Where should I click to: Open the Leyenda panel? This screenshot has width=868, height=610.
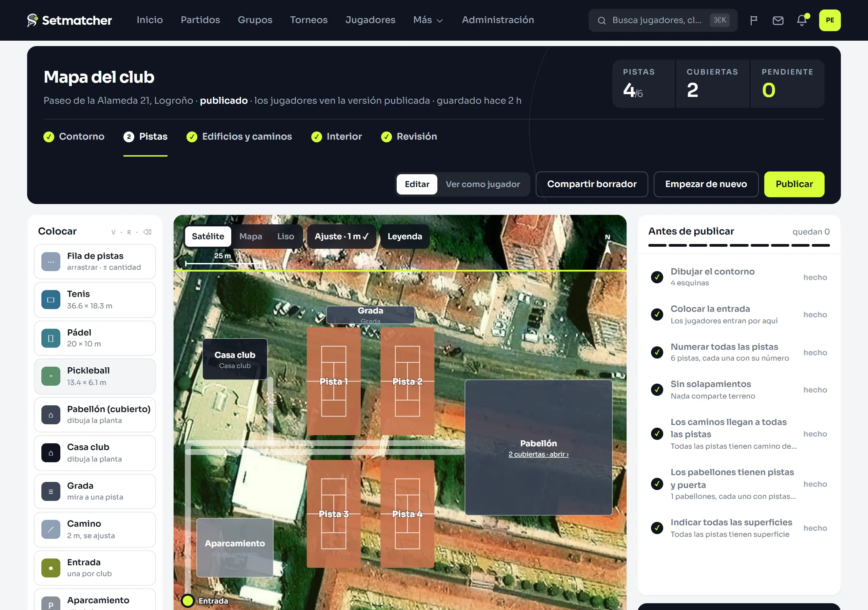click(405, 236)
